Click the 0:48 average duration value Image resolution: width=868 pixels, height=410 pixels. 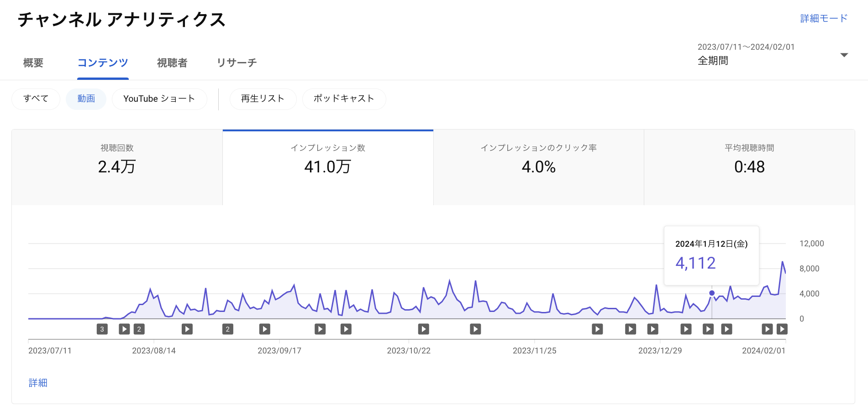pyautogui.click(x=749, y=167)
